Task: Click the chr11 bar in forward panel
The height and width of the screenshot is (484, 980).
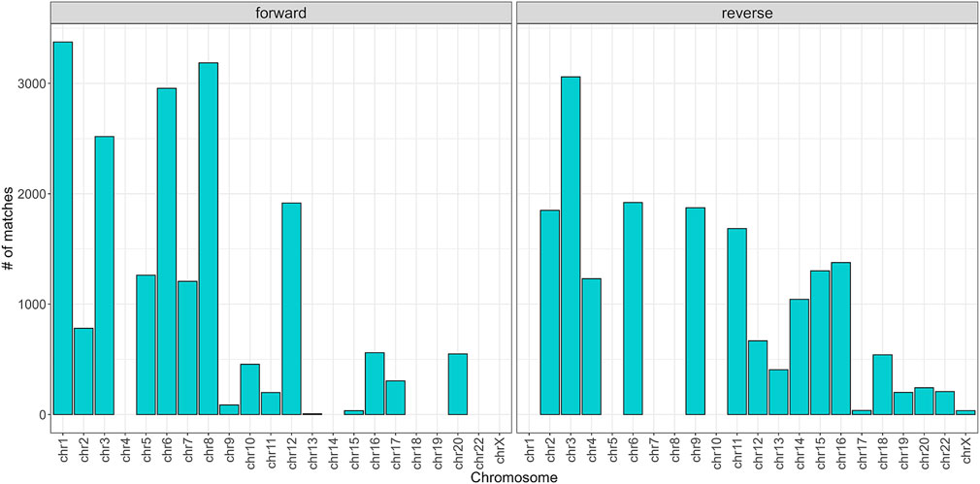Action: coord(271,403)
